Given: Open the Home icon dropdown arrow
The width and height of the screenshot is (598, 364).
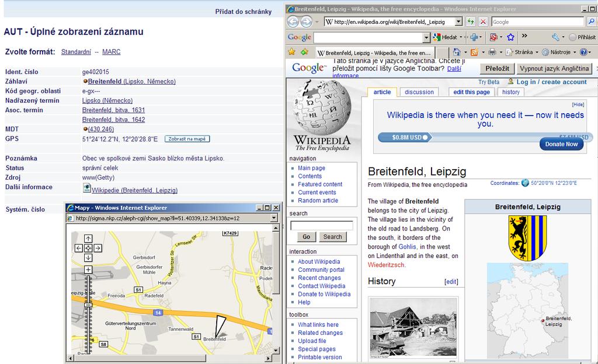Looking at the screenshot, I should [465, 52].
